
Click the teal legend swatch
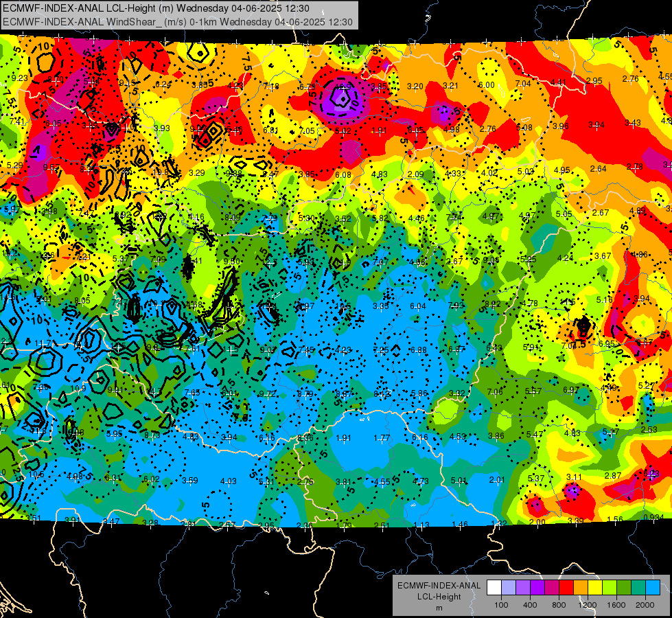tap(638, 588)
